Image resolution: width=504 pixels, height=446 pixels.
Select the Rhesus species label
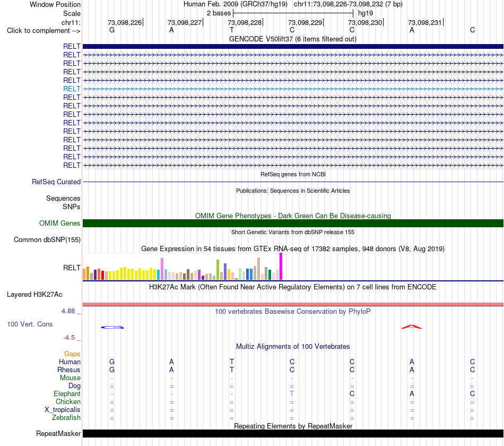(x=69, y=370)
